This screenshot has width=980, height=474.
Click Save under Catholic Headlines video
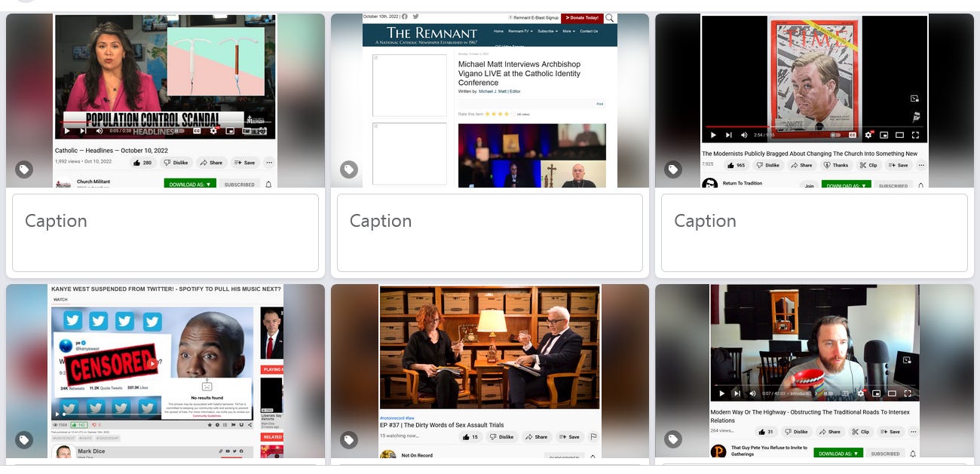click(x=243, y=163)
